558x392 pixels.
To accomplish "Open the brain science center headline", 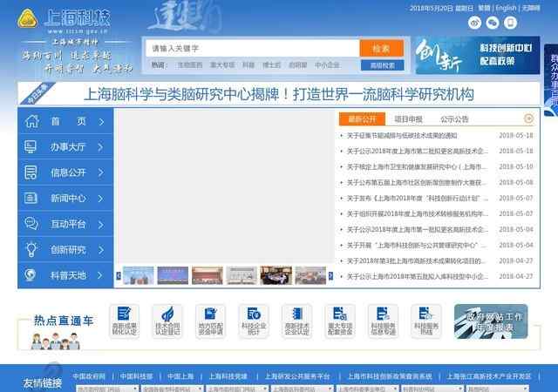I will tap(279, 94).
